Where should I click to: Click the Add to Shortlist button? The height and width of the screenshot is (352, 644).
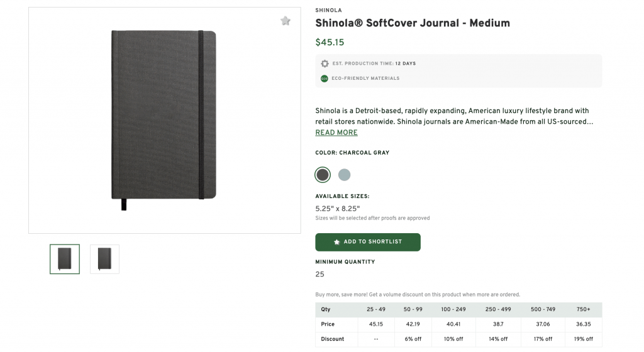pos(368,242)
